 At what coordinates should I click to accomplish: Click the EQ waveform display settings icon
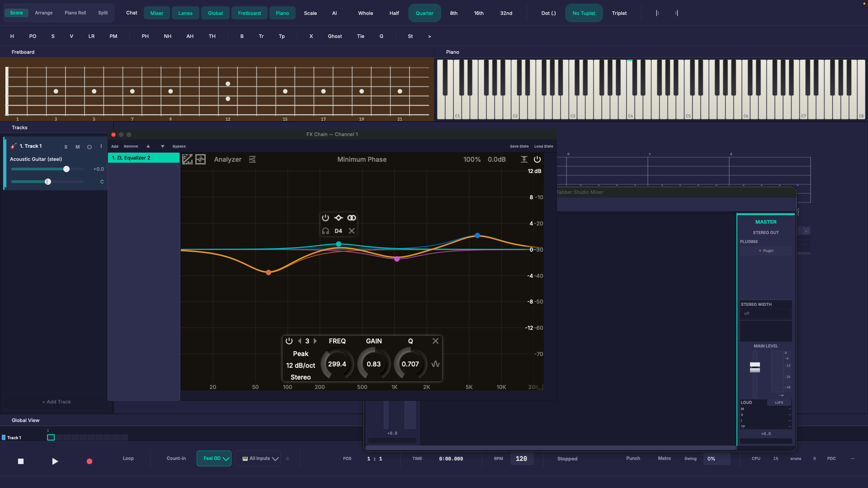coord(200,159)
